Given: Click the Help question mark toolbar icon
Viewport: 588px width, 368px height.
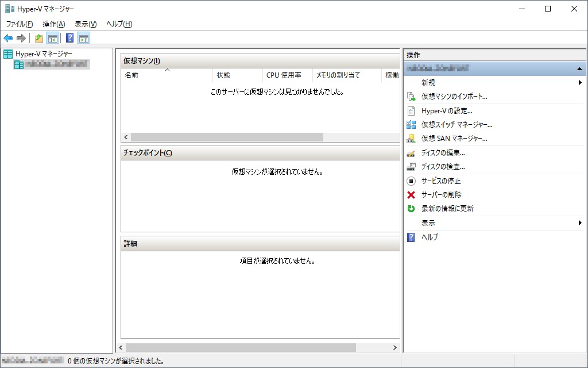Looking at the screenshot, I should click(x=69, y=38).
